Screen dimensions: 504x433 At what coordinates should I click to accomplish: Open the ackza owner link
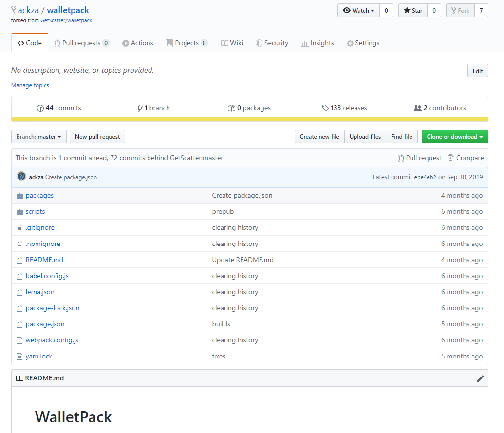coord(28,10)
